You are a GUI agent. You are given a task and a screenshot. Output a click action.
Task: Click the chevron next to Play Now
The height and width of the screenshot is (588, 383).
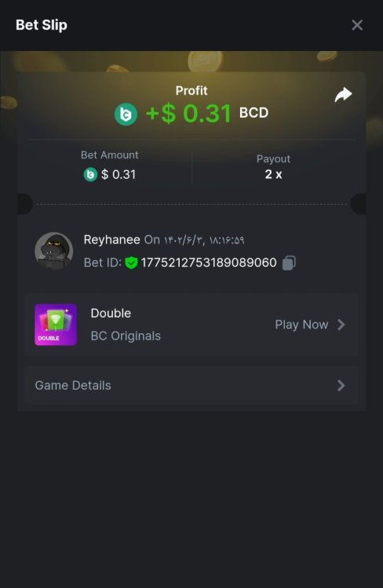341,325
